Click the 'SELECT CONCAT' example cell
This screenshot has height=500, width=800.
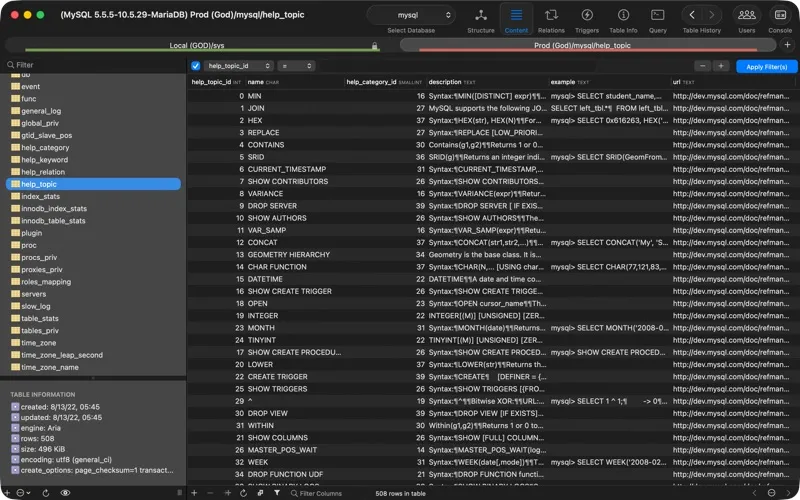(609, 242)
